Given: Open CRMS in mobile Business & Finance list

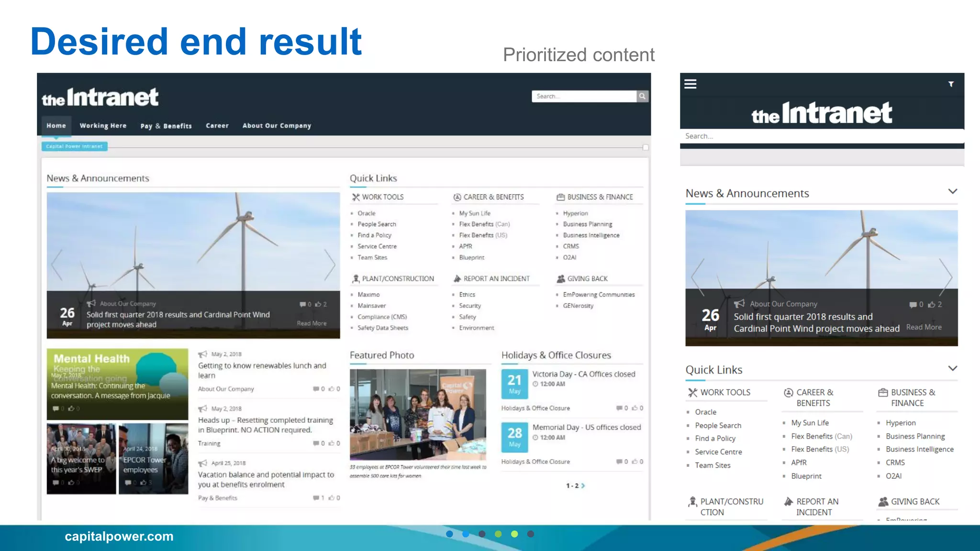Looking at the screenshot, I should [895, 463].
